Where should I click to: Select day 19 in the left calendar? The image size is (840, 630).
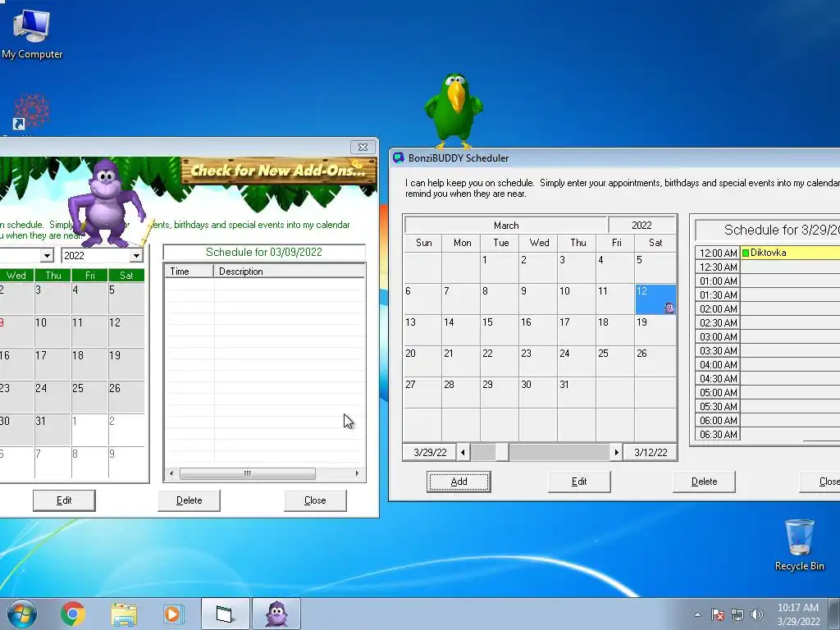(126, 364)
